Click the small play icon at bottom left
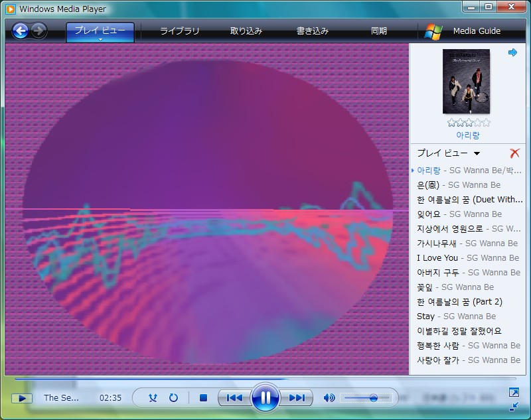531x420 pixels. pyautogui.click(x=22, y=398)
